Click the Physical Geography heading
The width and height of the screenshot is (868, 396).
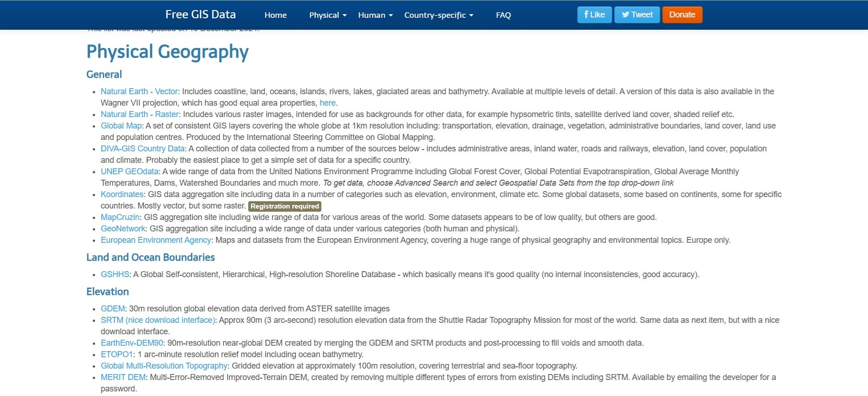[x=167, y=52]
